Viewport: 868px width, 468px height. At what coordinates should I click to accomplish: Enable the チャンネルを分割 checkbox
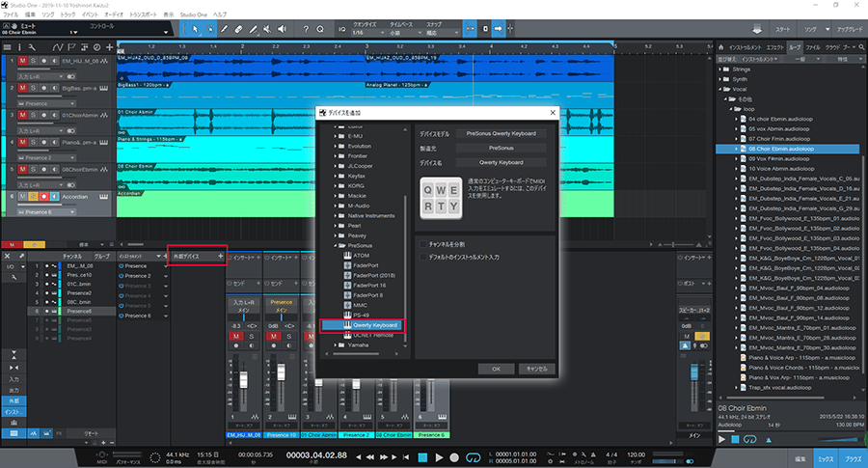click(x=422, y=244)
